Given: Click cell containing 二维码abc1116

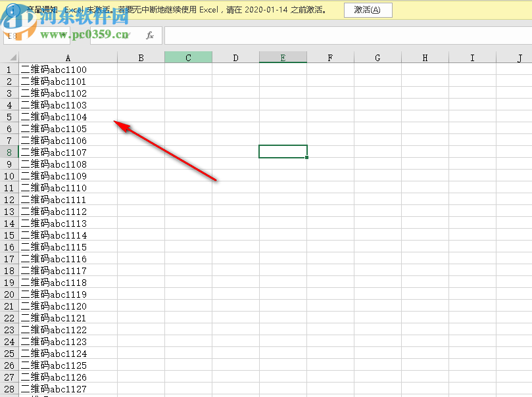Looking at the screenshot, I should point(68,259).
